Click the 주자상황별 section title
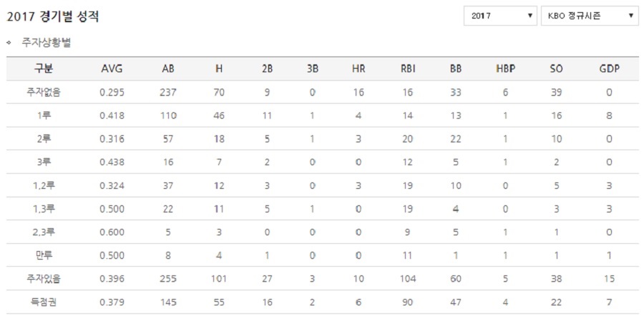The height and width of the screenshot is (319, 644). 47,43
